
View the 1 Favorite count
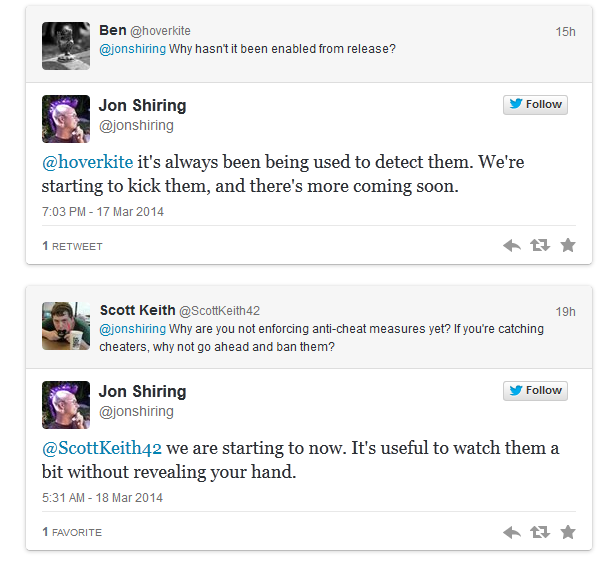click(x=72, y=532)
